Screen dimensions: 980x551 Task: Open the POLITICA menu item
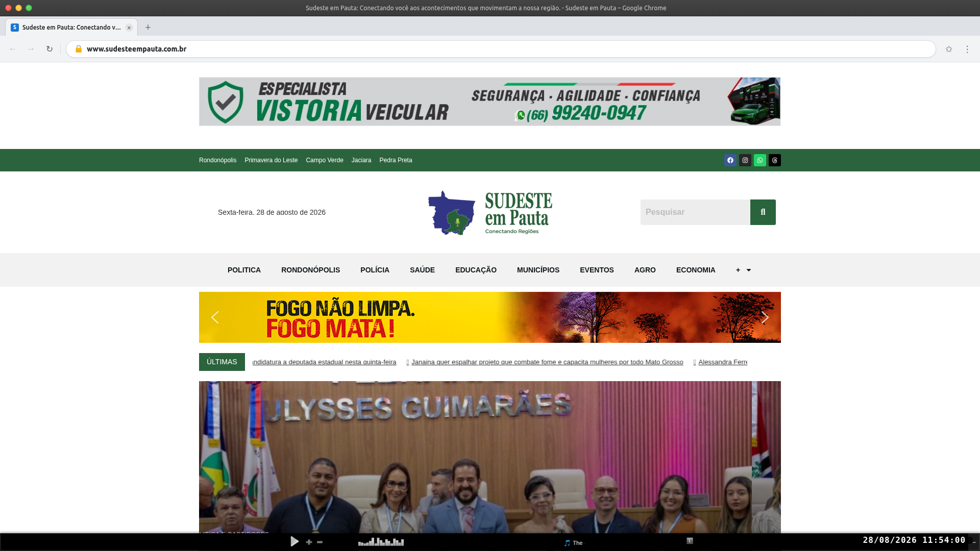coord(244,270)
